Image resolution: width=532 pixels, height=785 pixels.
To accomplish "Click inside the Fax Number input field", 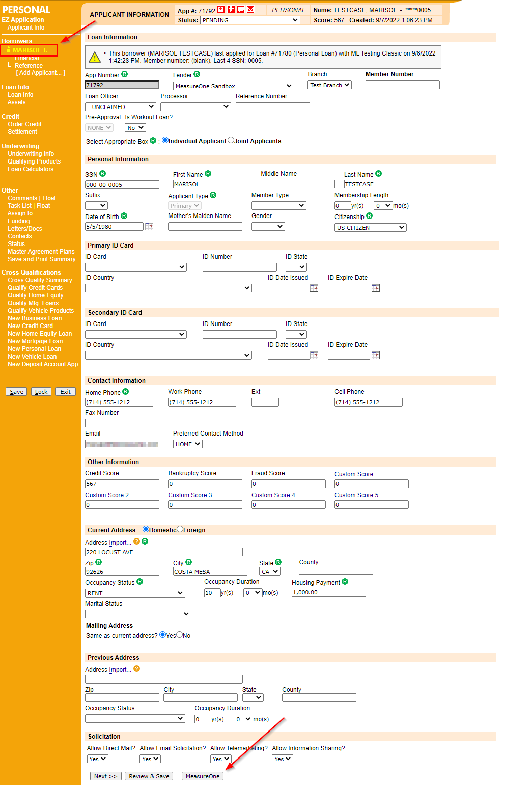I will coord(119,423).
